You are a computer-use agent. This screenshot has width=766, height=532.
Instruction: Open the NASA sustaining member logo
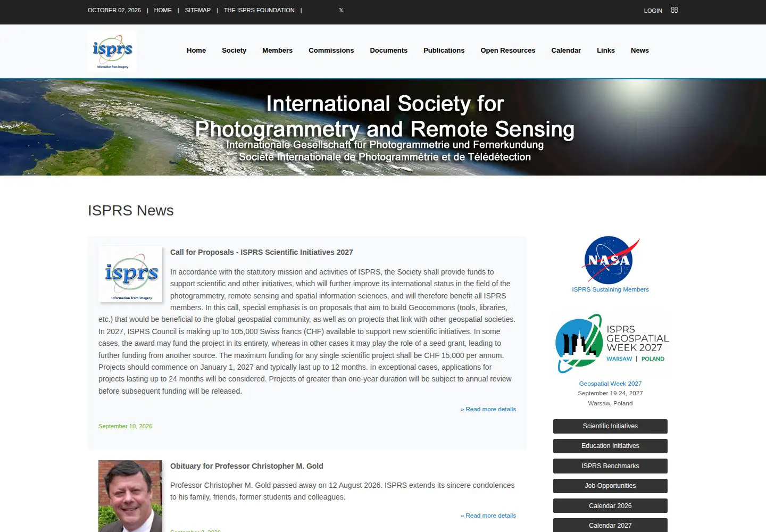coord(611,260)
